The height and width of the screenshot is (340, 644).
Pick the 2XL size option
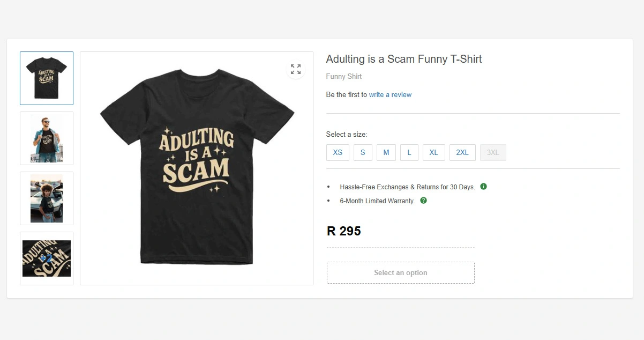[462, 152]
